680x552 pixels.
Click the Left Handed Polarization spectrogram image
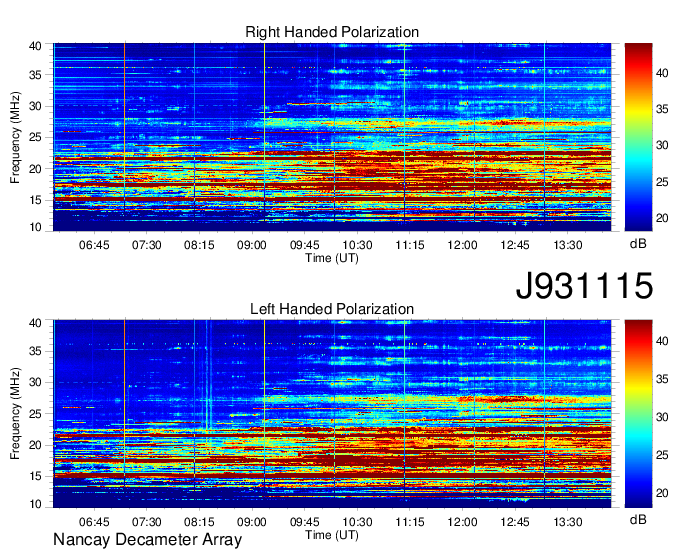[332, 414]
